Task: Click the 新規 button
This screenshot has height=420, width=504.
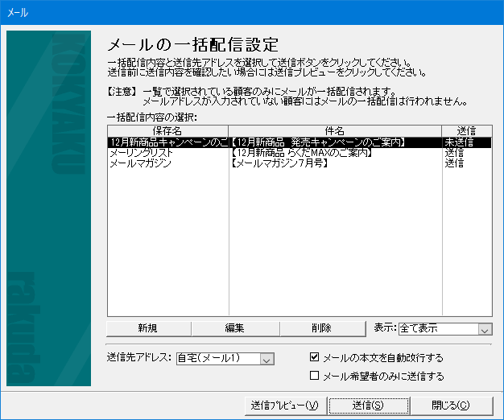Action: [x=149, y=328]
